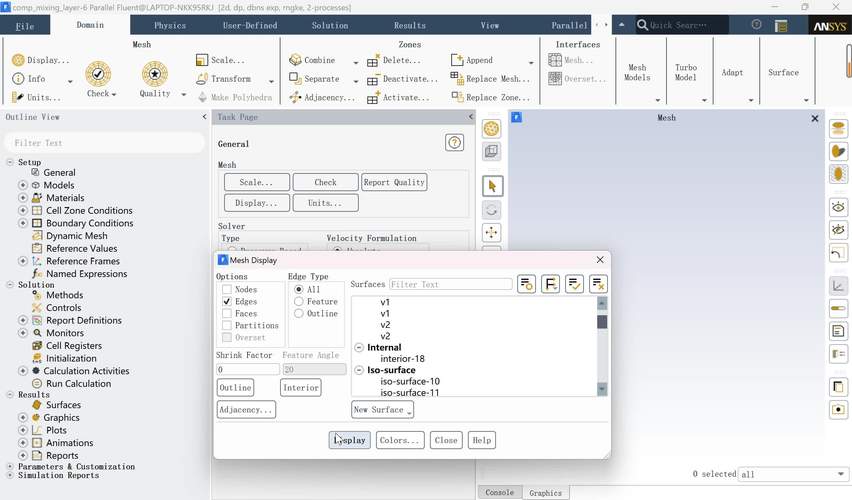
Task: Click the surface list scrollbar thumb
Action: click(602, 321)
